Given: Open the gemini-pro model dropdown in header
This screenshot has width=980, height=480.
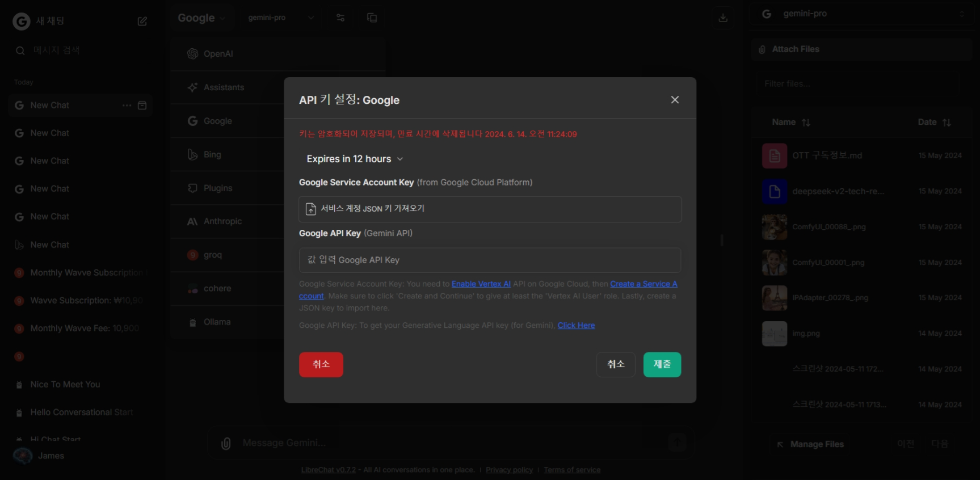Looking at the screenshot, I should tap(281, 18).
